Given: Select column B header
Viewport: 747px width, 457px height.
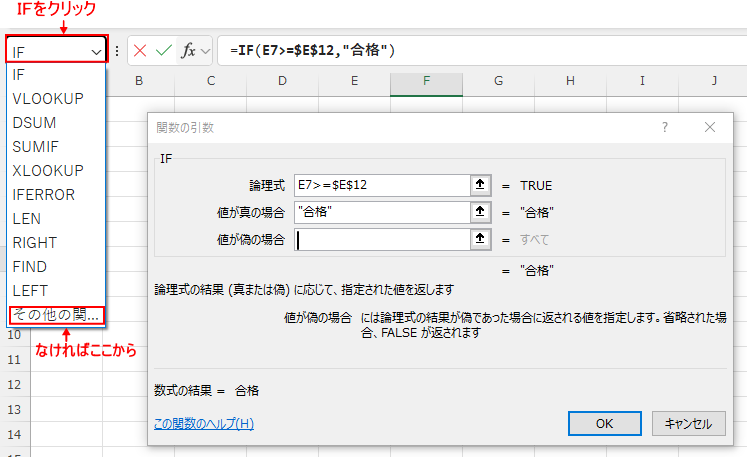Looking at the screenshot, I should point(139,81).
